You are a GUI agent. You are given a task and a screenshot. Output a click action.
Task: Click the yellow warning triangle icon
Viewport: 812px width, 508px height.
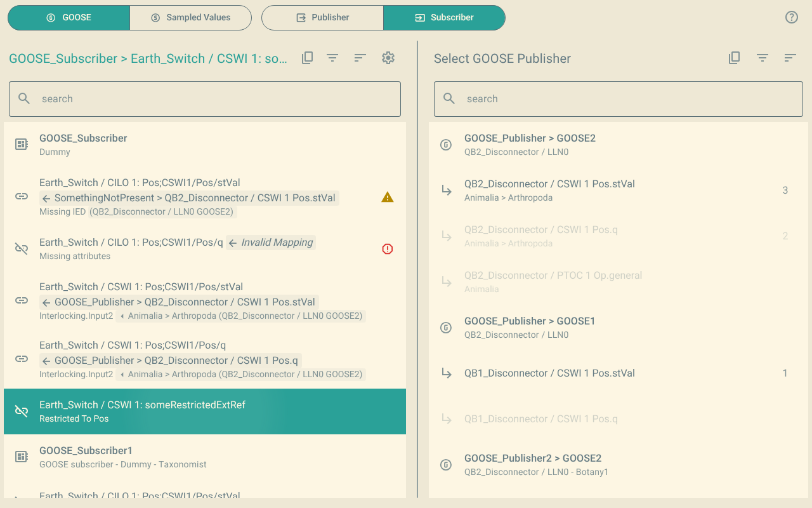coord(388,197)
